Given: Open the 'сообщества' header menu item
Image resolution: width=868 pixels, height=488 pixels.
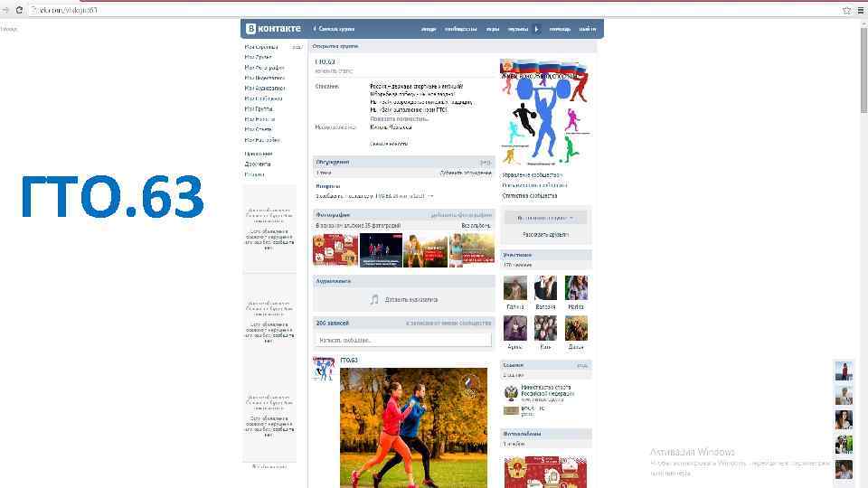Looking at the screenshot, I should point(460,29).
